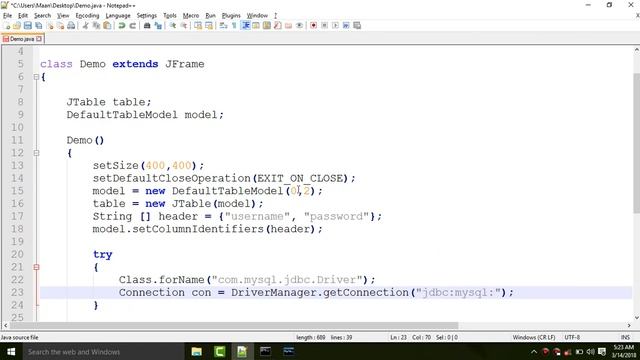Click UTF-8 encoding in status bar
This screenshot has width=640, height=360.
pos(572,338)
